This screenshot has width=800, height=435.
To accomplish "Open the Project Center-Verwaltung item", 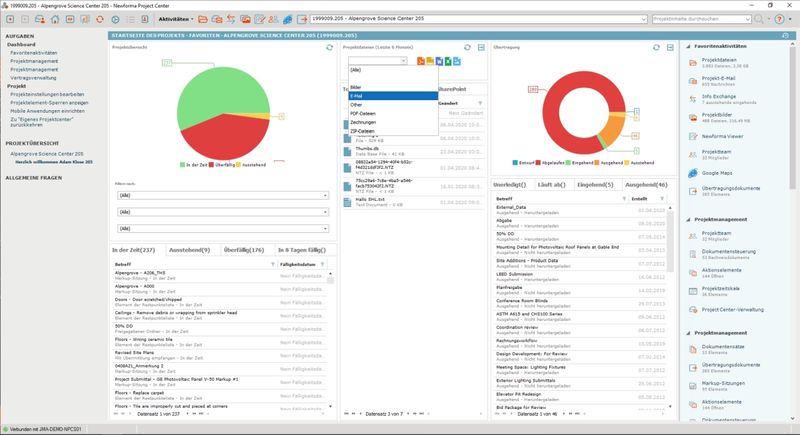I will 732,310.
